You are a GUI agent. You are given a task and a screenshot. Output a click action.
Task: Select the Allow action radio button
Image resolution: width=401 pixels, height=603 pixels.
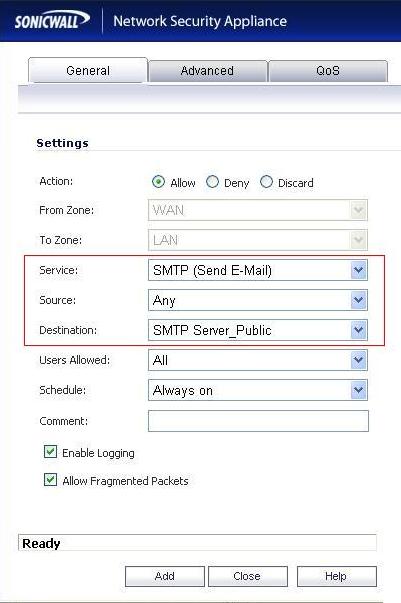[158, 182]
